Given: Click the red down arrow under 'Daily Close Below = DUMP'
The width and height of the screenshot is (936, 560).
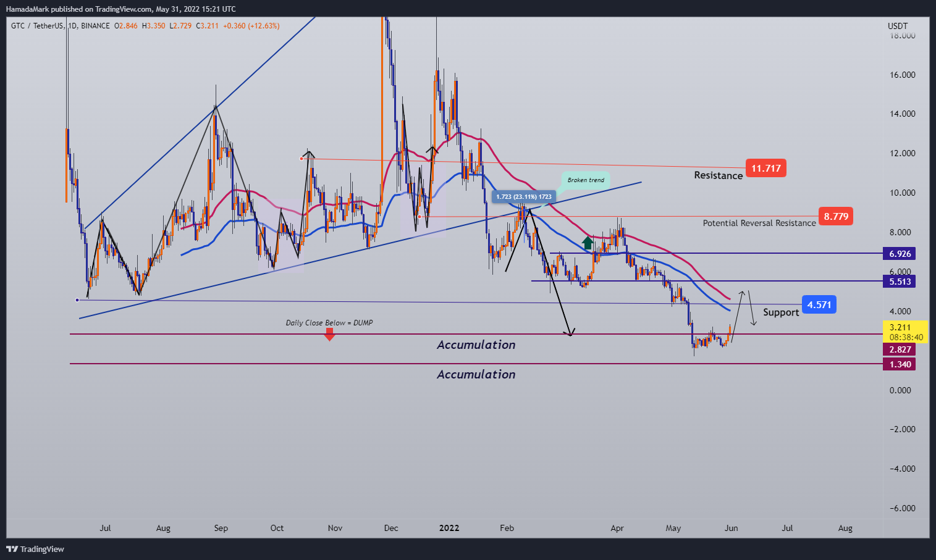Looking at the screenshot, I should [x=330, y=334].
